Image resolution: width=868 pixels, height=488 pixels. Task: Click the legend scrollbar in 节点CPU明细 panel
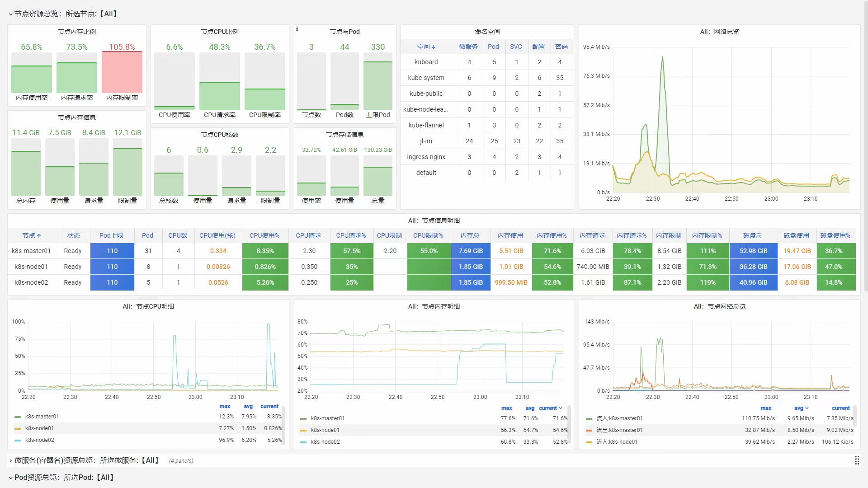pos(283,425)
